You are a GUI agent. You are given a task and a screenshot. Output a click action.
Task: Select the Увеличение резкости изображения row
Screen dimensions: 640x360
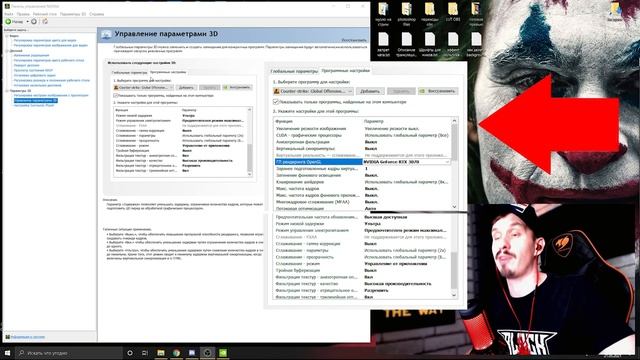click(x=363, y=129)
